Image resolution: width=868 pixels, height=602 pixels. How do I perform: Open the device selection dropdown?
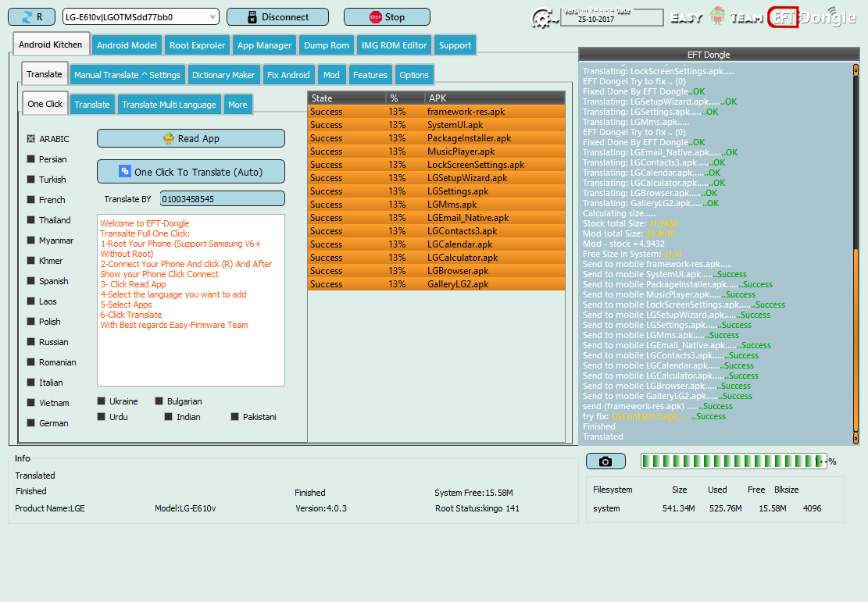pos(141,17)
